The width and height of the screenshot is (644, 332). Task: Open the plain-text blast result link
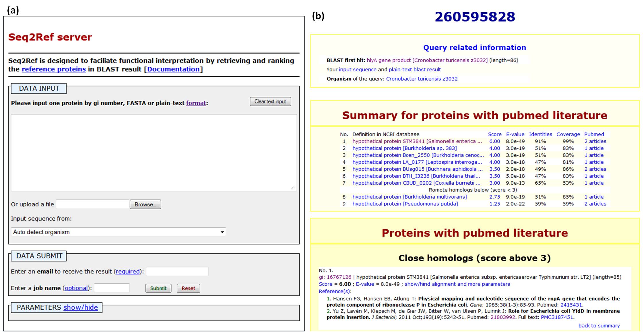415,69
